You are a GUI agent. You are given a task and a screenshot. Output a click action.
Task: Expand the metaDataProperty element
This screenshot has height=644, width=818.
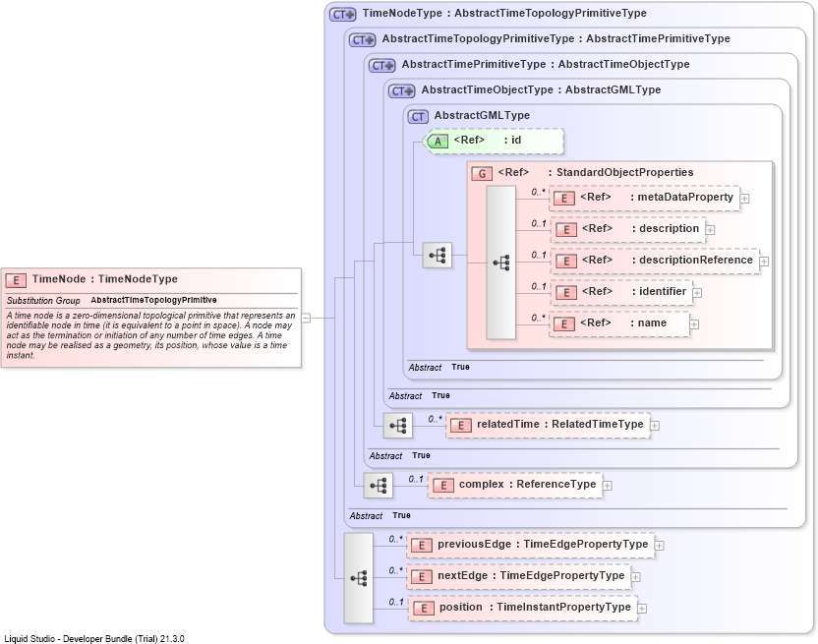[x=745, y=199]
